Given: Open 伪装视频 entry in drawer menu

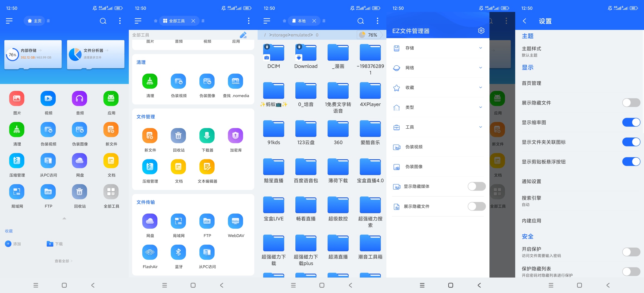Looking at the screenshot, I should (438, 147).
